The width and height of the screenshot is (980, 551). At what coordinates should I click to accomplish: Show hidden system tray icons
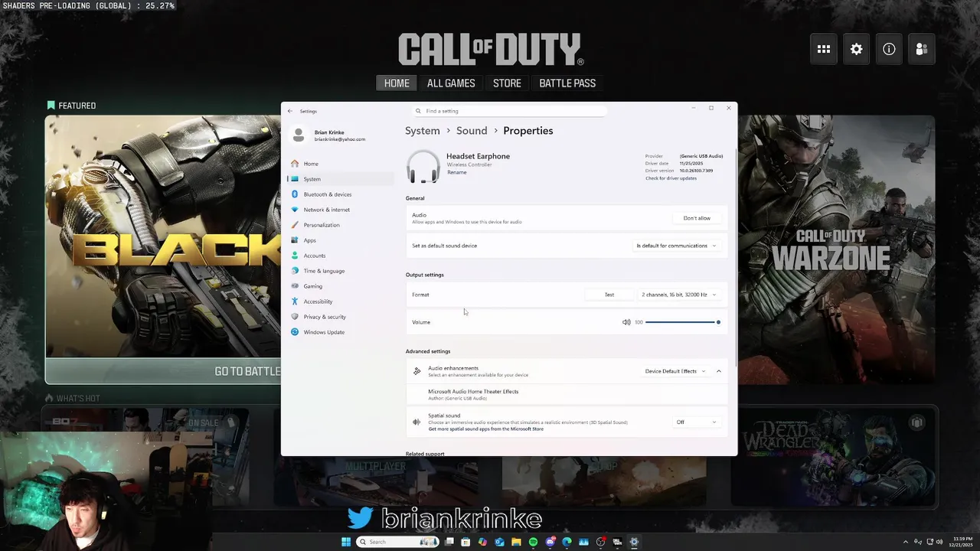pyautogui.click(x=906, y=542)
